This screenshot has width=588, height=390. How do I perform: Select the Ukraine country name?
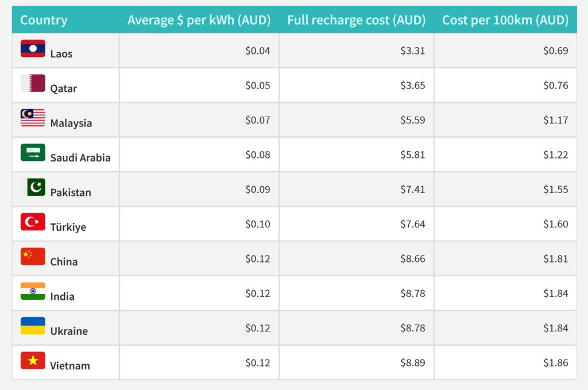pos(69,331)
